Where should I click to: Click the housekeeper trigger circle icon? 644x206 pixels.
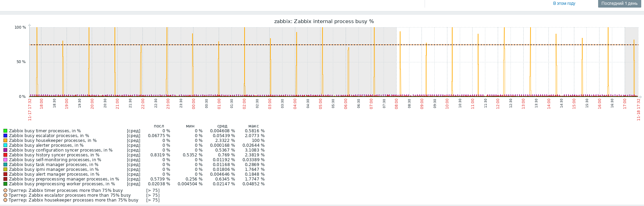(5, 200)
